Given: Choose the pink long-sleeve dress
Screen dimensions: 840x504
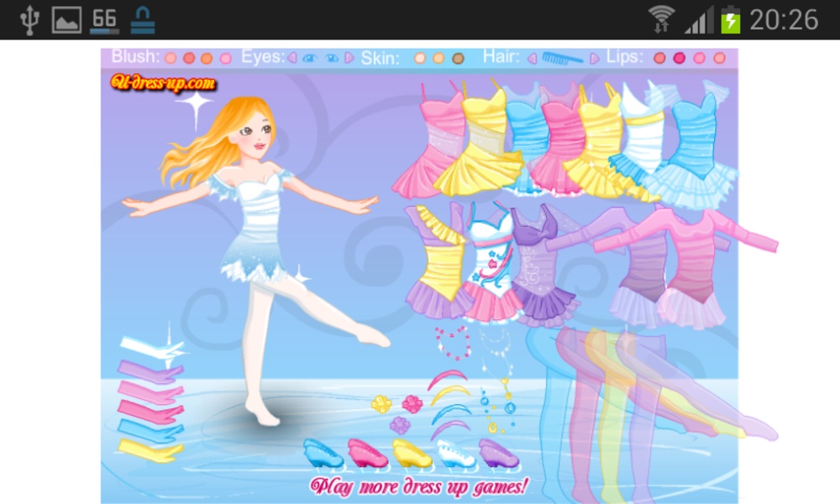Looking at the screenshot, I should [x=691, y=268].
